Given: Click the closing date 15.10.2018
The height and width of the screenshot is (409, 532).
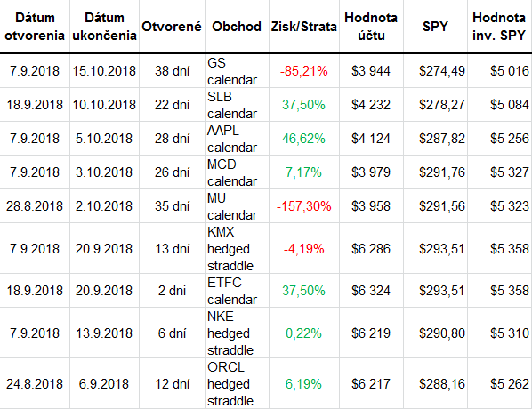Looking at the screenshot, I should coord(104,71).
